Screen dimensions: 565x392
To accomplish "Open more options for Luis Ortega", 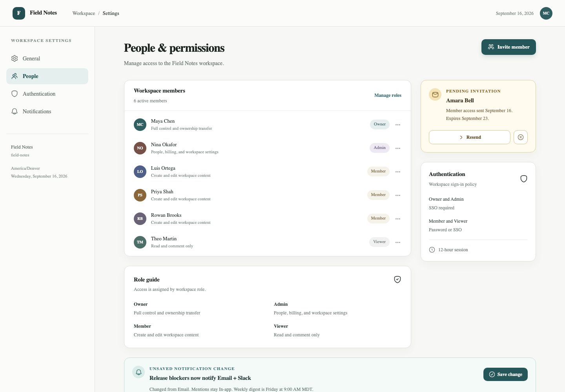I will click(398, 172).
